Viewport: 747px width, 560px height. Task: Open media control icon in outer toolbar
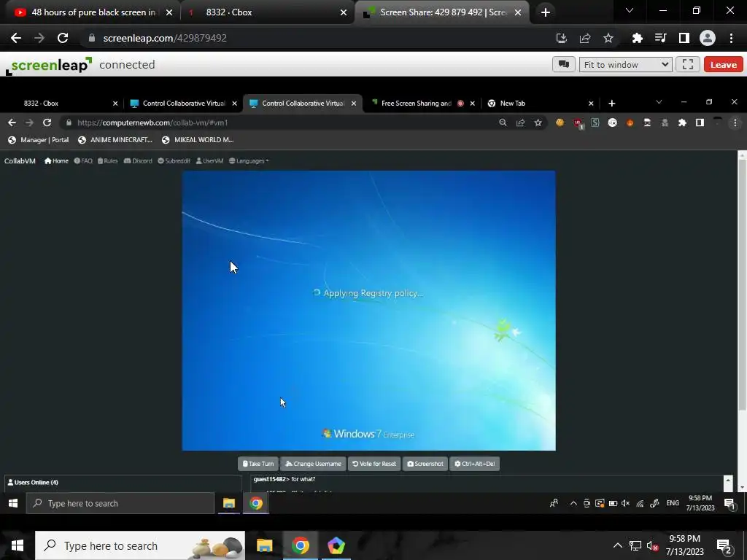point(660,38)
